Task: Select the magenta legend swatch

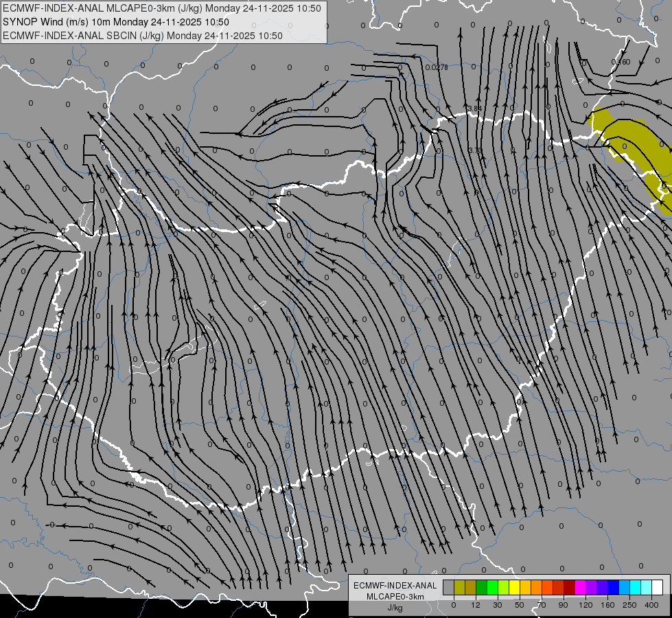Action: pyautogui.click(x=581, y=587)
